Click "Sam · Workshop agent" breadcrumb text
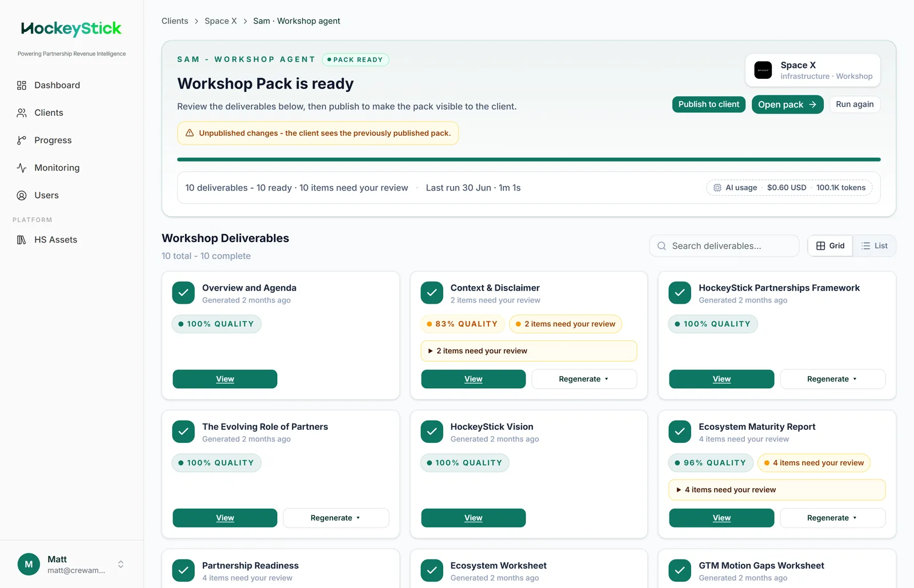The width and height of the screenshot is (914, 588). [296, 21]
